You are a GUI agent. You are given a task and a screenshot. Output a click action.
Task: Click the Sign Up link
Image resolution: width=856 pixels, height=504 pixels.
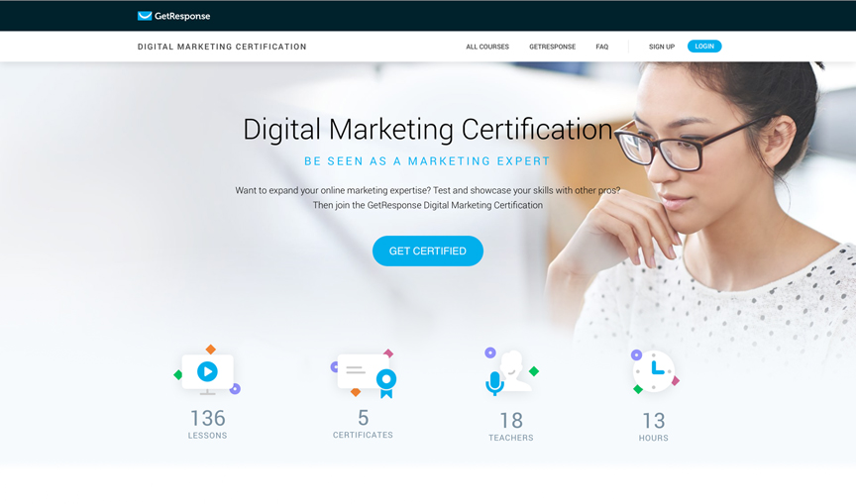pos(662,47)
